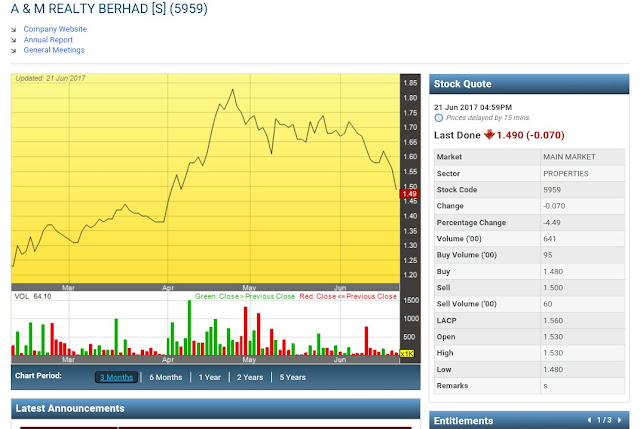The width and height of the screenshot is (640, 429).
Task: Click the Prices delayed by 15 mins note
Action: (488, 118)
